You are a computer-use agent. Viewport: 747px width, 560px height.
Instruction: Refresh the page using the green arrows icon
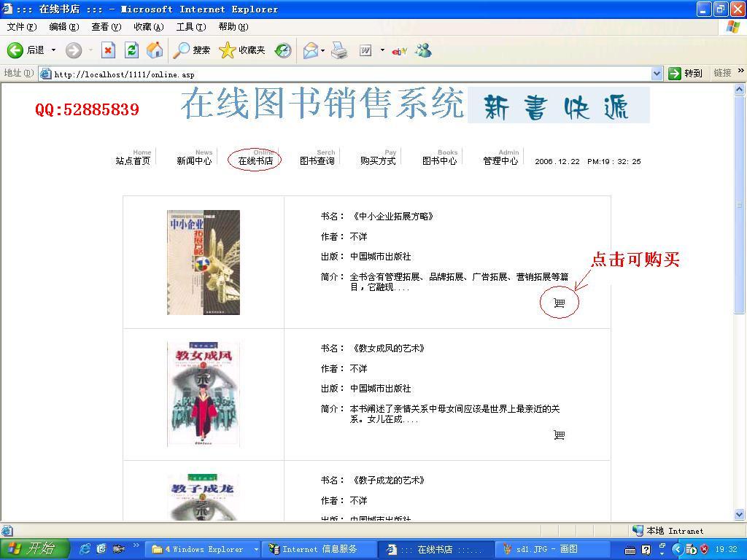[131, 50]
